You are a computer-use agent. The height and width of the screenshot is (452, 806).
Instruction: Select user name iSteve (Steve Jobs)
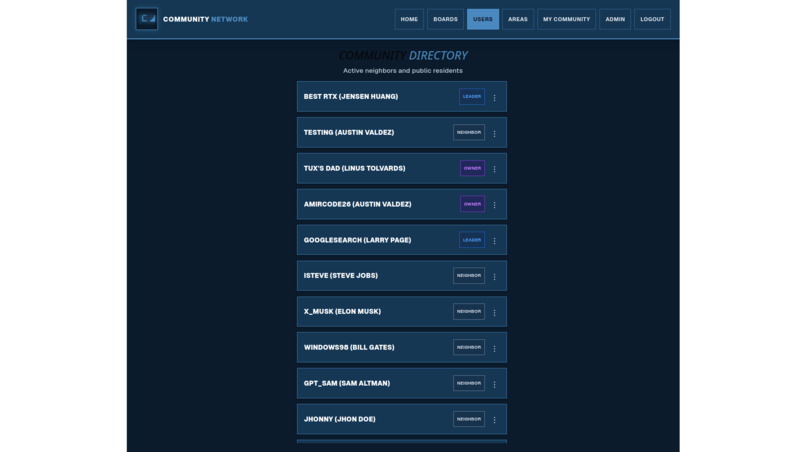tap(340, 276)
